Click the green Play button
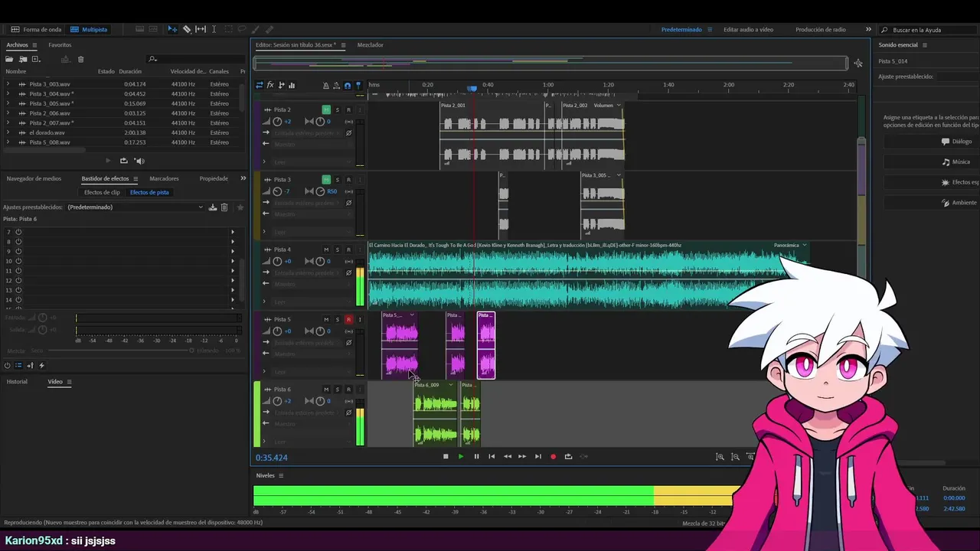 [x=461, y=456]
